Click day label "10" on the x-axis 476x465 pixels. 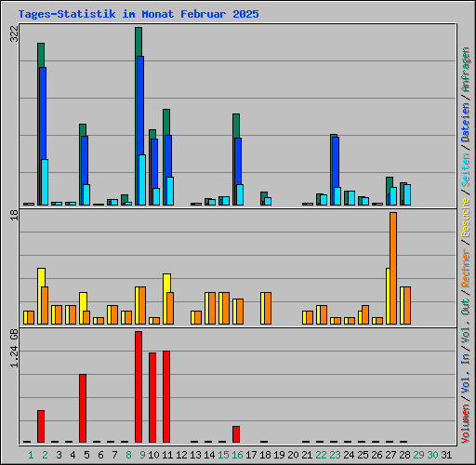tap(153, 455)
